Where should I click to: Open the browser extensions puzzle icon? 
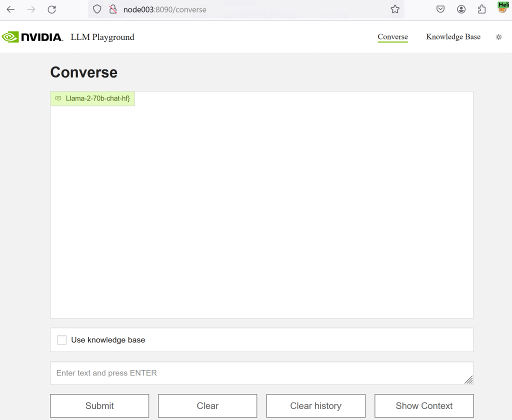click(x=481, y=9)
